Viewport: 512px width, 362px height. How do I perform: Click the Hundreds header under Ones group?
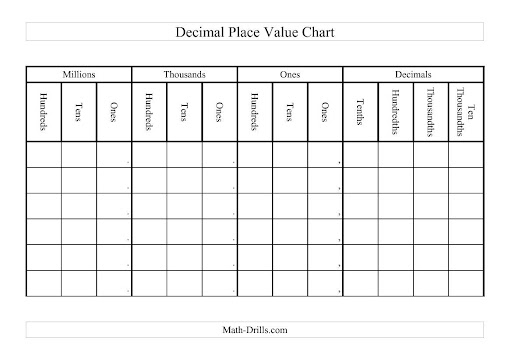[255, 112]
